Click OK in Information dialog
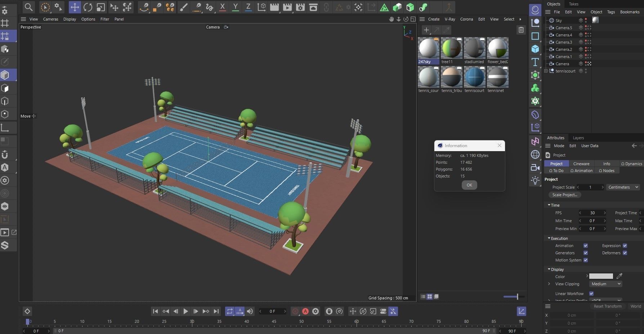The width and height of the screenshot is (644, 334). pyautogui.click(x=469, y=185)
